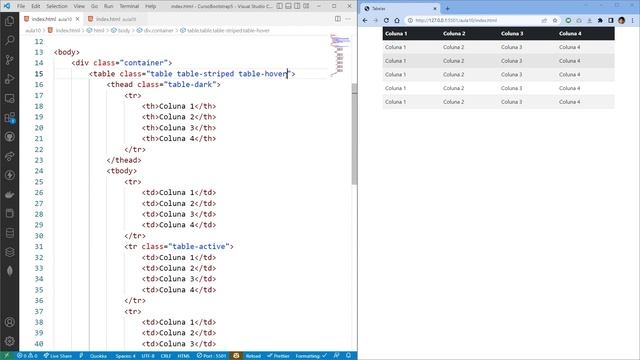The width and height of the screenshot is (640, 360).
Task: Open the Search view in activity bar
Action: tap(9, 40)
